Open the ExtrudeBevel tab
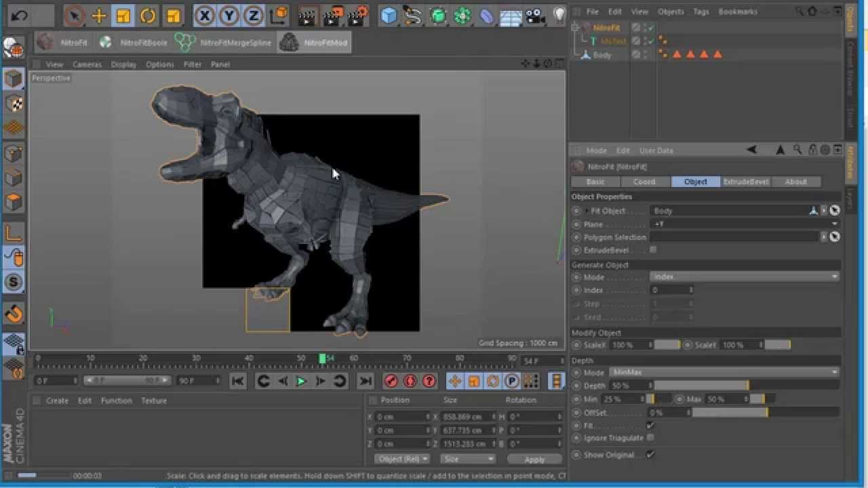The height and width of the screenshot is (488, 868). pyautogui.click(x=746, y=182)
